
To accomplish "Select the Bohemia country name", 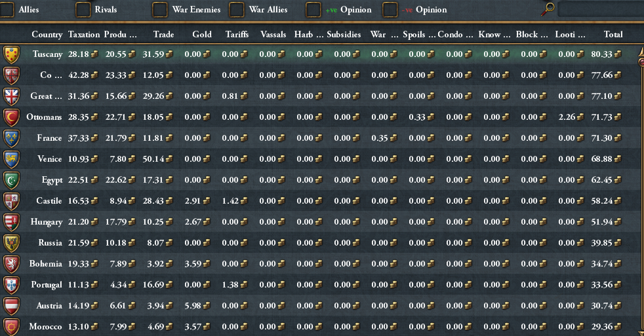I will point(46,264).
